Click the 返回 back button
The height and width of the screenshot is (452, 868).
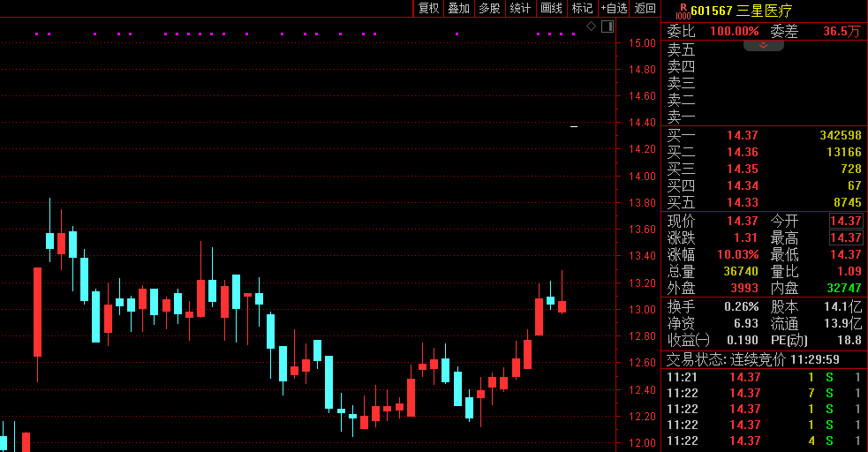pyautogui.click(x=645, y=8)
